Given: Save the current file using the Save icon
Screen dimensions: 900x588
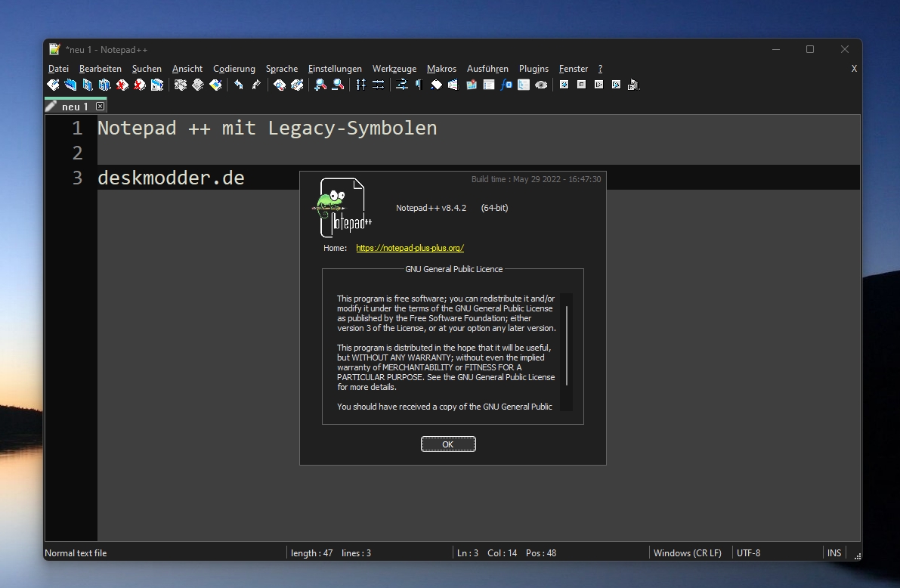Looking at the screenshot, I should (87, 85).
